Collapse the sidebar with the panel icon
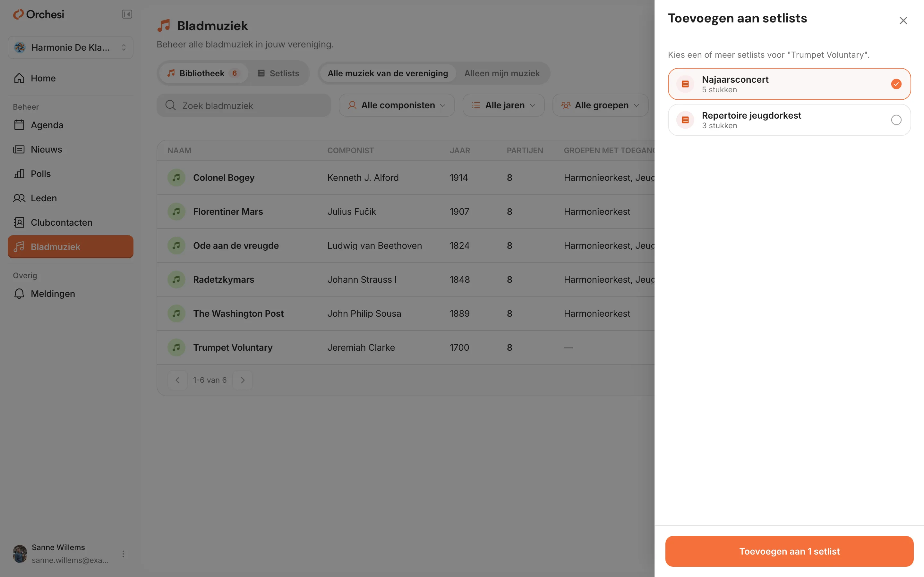924x577 pixels. click(127, 14)
